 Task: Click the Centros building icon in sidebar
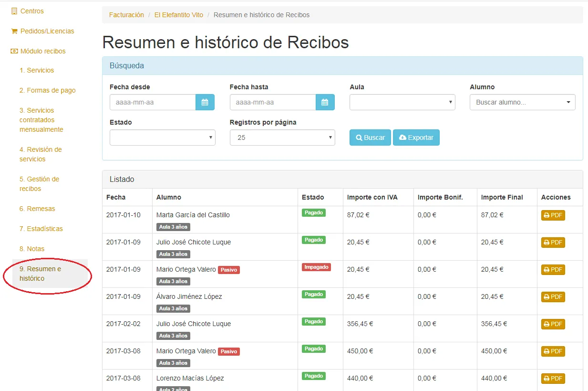[x=14, y=11]
